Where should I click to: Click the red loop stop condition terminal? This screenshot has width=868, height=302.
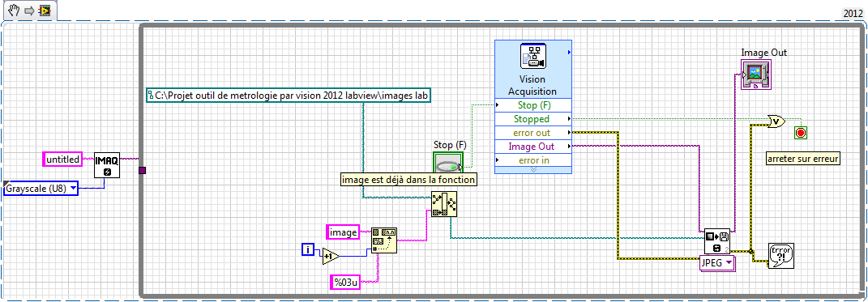(x=800, y=133)
